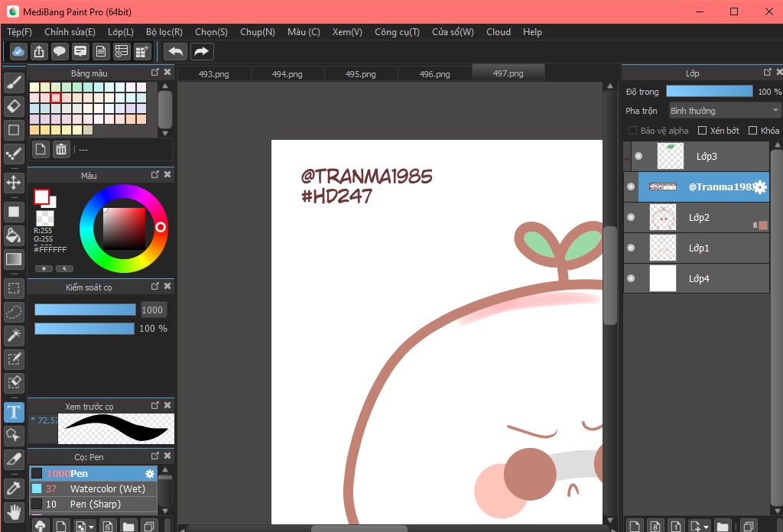Click the Redo arrow button
Image resolution: width=783 pixels, height=532 pixels.
(x=201, y=51)
